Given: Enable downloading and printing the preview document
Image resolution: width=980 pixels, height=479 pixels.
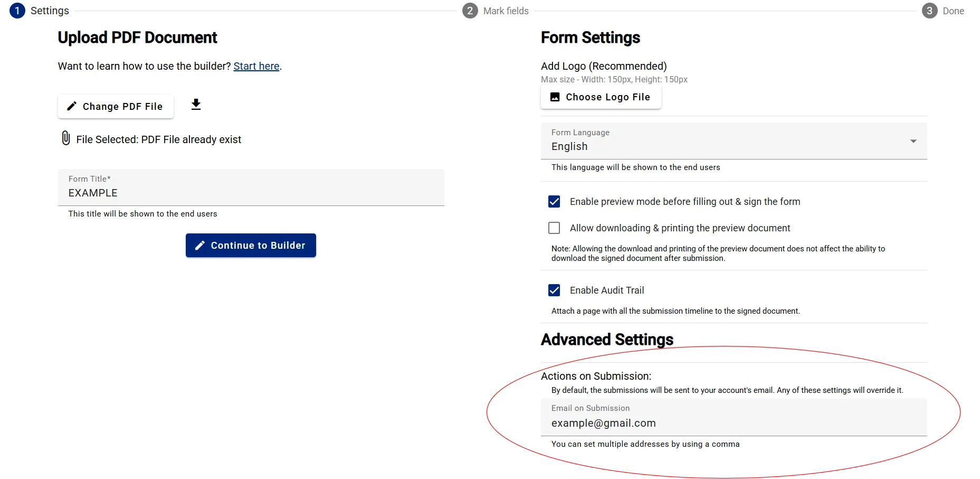Looking at the screenshot, I should pos(554,228).
